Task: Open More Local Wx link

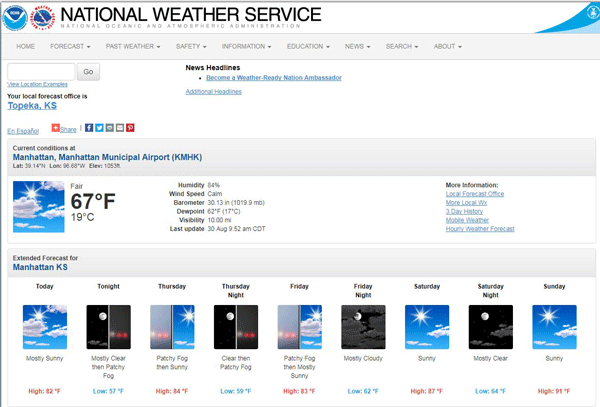Action: point(466,203)
